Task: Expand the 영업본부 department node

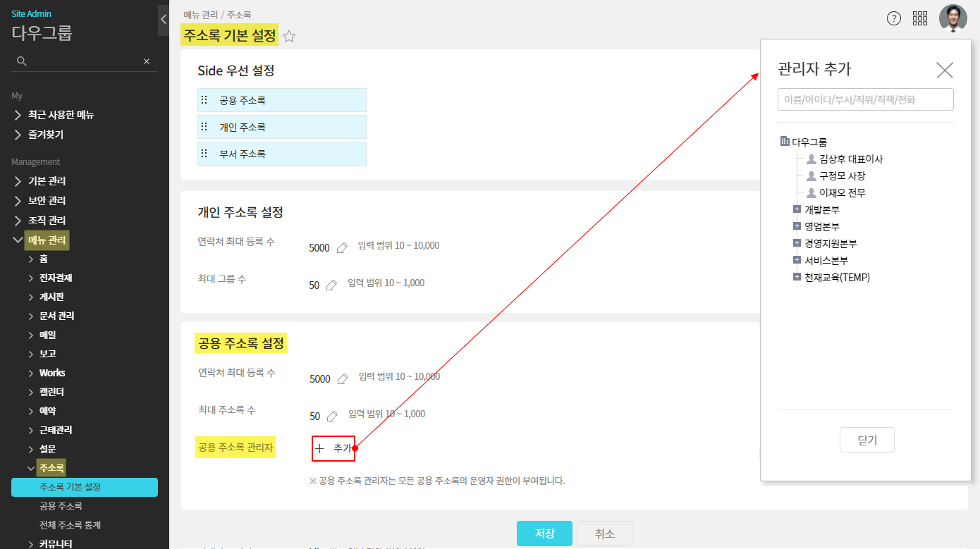Action: pos(797,226)
